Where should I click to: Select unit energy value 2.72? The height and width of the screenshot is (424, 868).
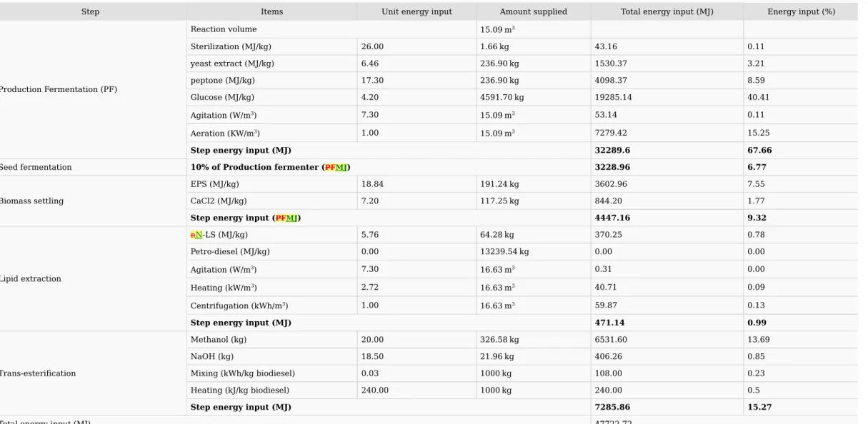(370, 287)
